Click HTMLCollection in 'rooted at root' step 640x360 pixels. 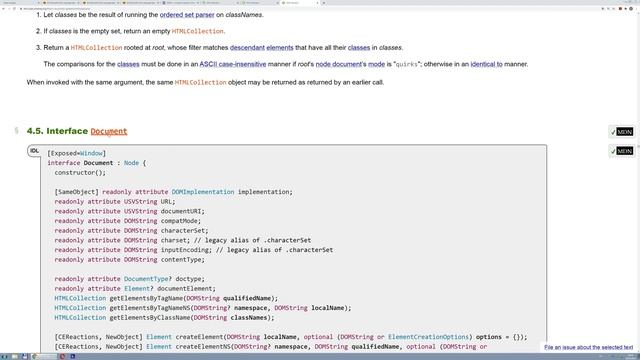coord(96,47)
